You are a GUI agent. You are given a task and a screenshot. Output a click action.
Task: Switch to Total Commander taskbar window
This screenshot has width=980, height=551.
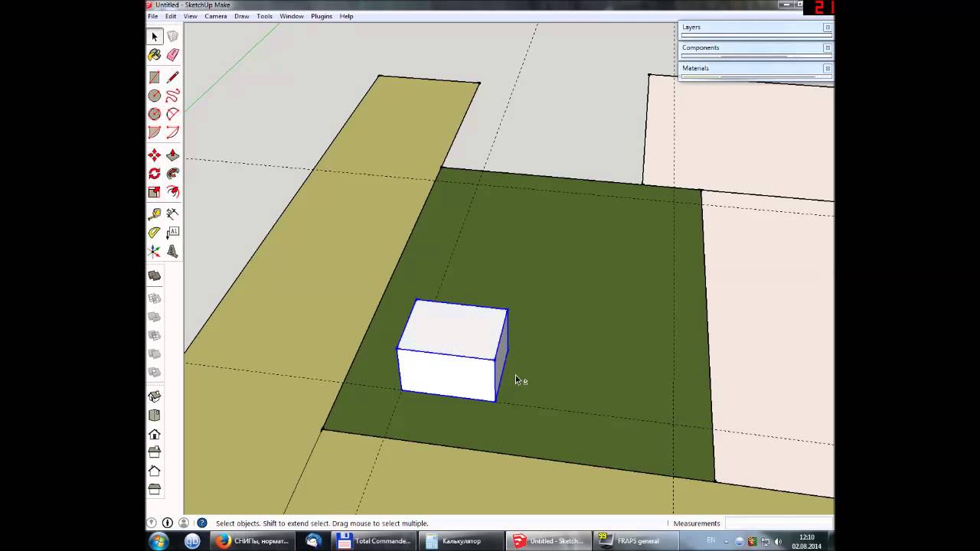[x=375, y=541]
